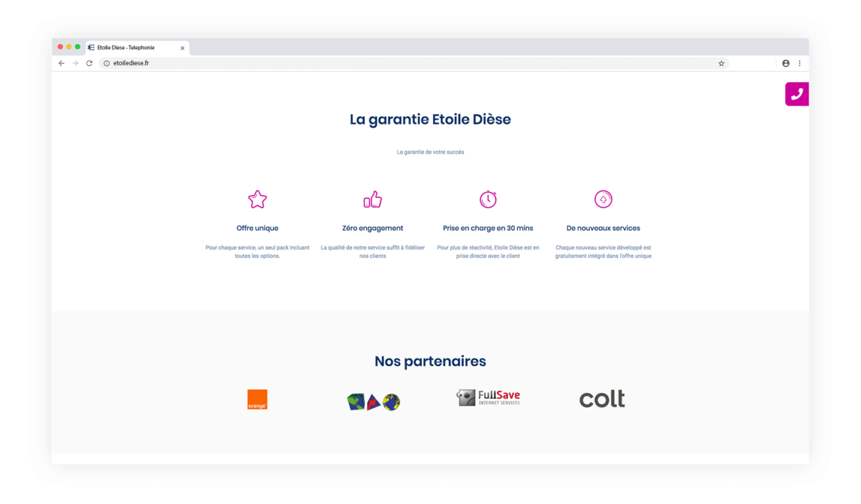Click the La garantie Etoile Dièse title
This screenshot has height=504, width=861.
click(x=430, y=119)
